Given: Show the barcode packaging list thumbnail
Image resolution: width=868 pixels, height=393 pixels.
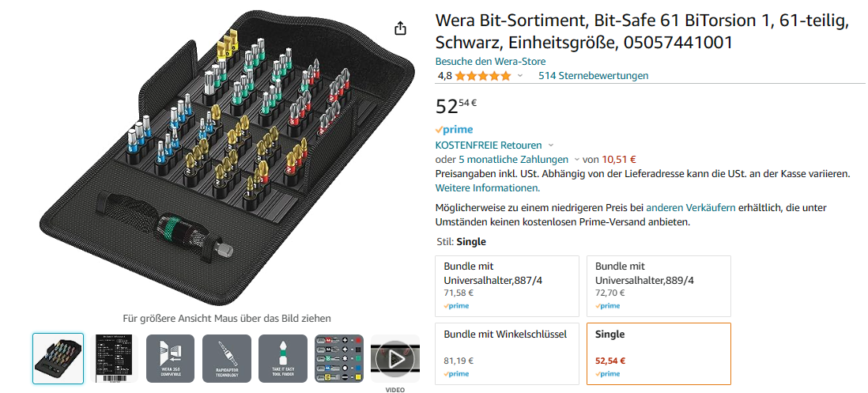Looking at the screenshot, I should pyautogui.click(x=115, y=359).
